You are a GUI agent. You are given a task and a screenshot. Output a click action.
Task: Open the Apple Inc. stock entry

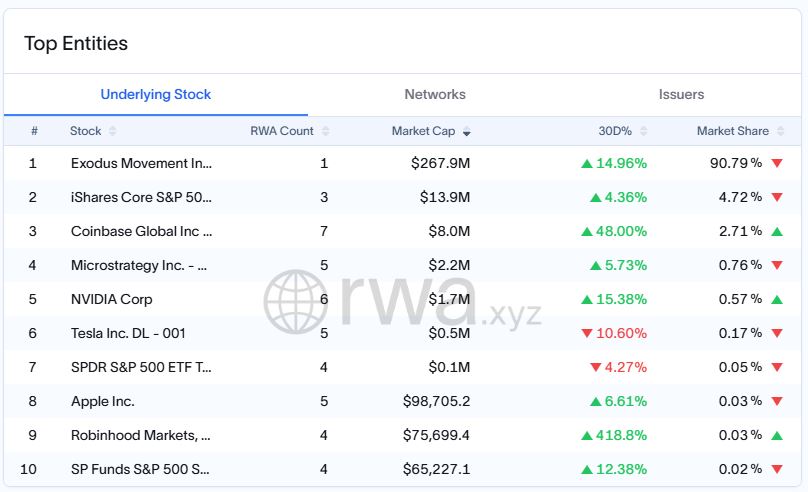[x=103, y=401]
